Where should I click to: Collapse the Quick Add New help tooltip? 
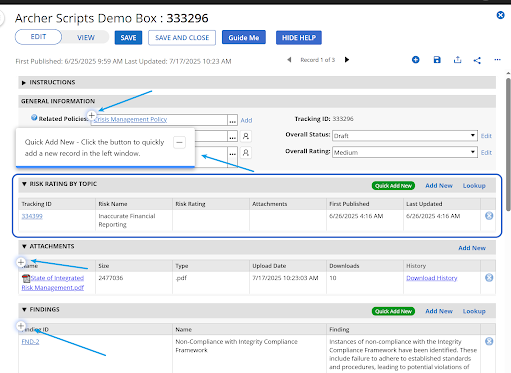point(179,143)
